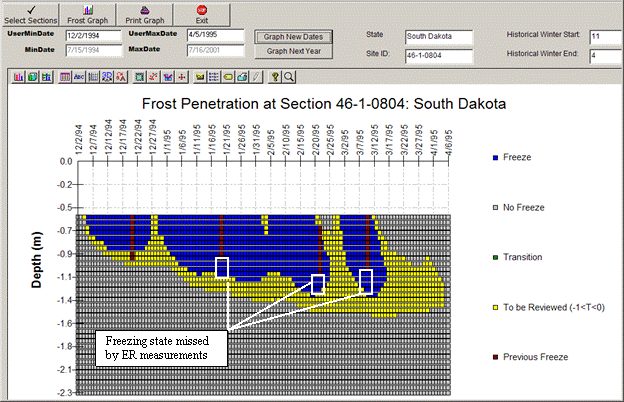Image resolution: width=624 pixels, height=402 pixels.
Task: Click the magnifier zoom icon in chart toolbar
Action: click(x=288, y=76)
